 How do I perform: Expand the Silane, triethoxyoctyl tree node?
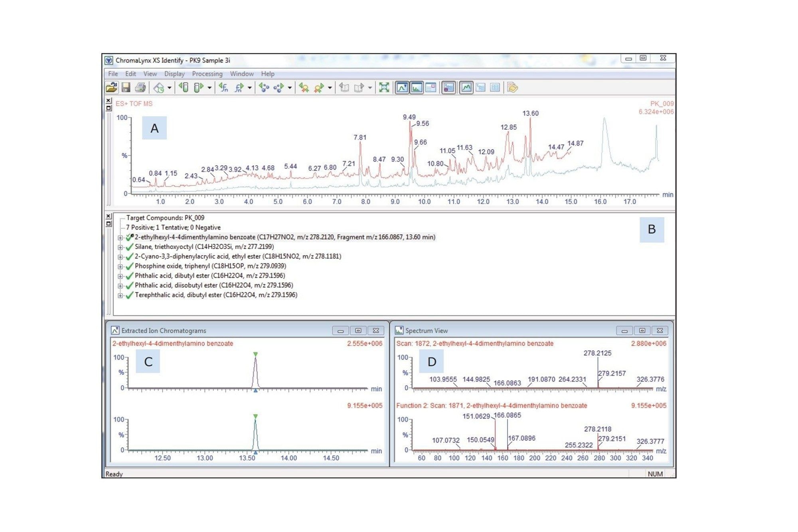(120, 247)
